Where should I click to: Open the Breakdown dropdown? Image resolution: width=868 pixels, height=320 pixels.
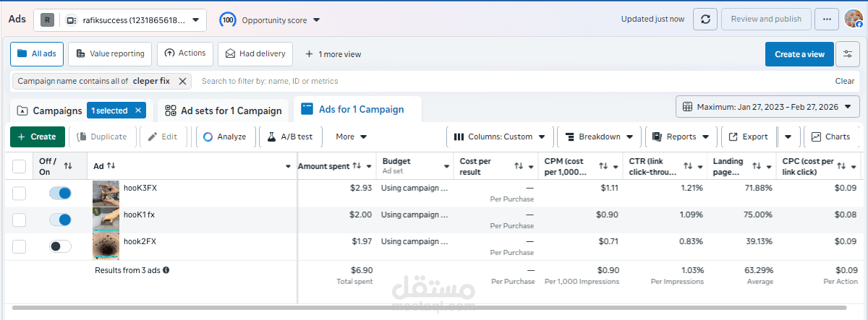[x=600, y=137]
